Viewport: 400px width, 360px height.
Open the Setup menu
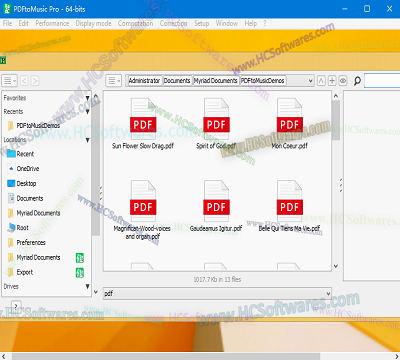coord(202,24)
